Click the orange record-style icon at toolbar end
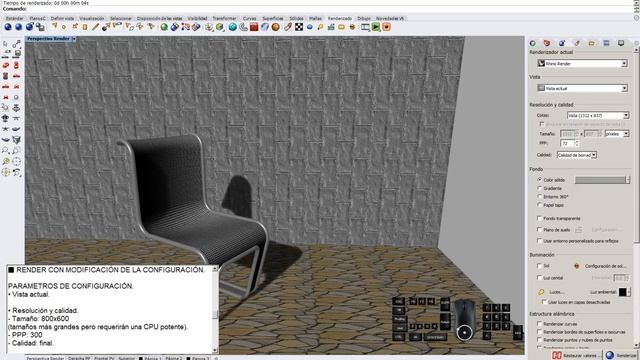 (x=387, y=27)
